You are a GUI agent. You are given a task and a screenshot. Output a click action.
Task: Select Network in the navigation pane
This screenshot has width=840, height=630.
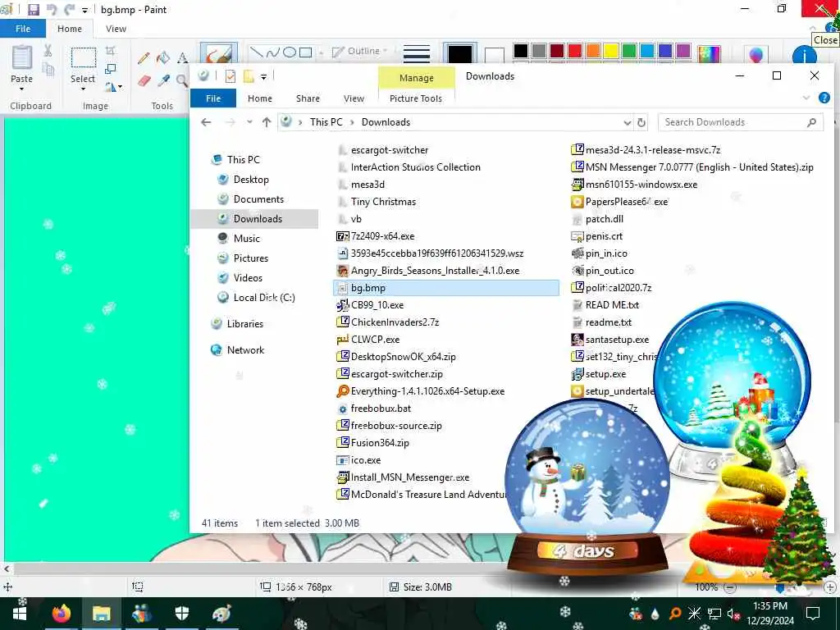(x=244, y=349)
